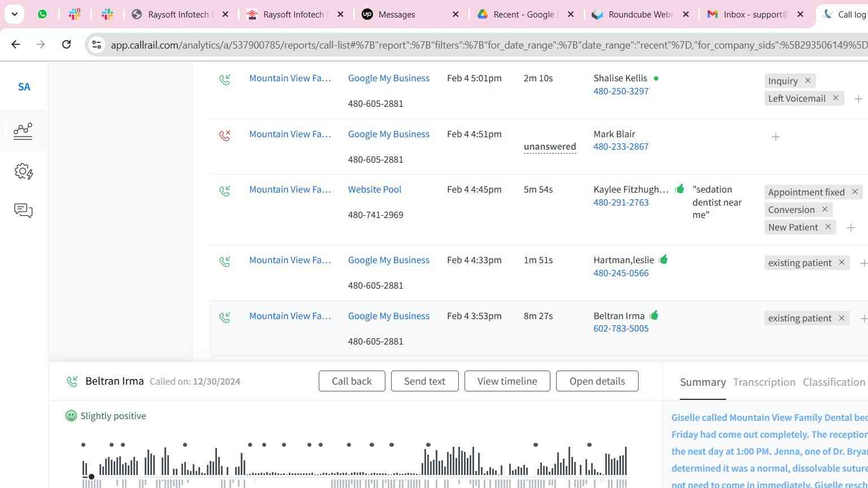This screenshot has height=488, width=868.
Task: Add a tag to Kaylee Fitzhugh call
Action: tap(851, 228)
